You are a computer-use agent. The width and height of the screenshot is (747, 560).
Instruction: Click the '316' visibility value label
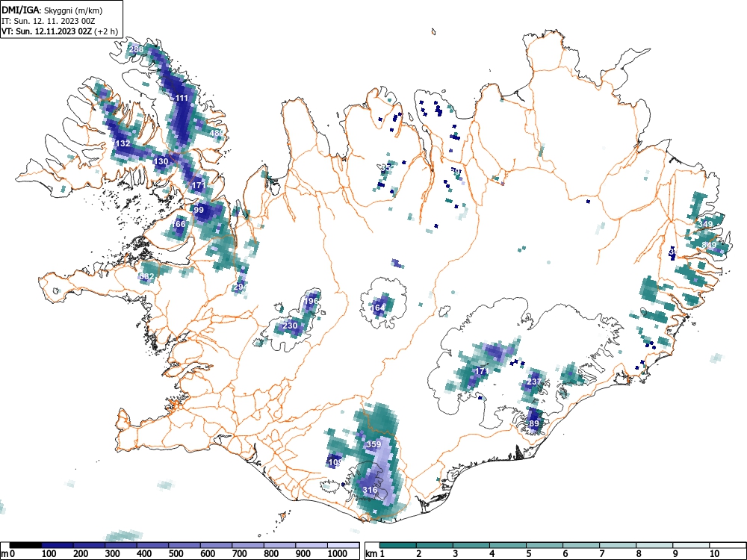coord(371,490)
